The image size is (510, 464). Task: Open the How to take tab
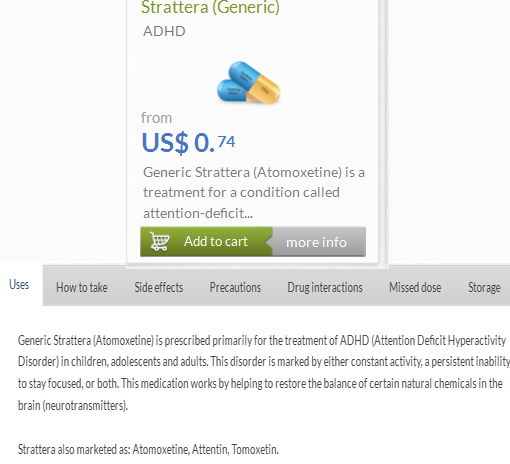click(82, 287)
